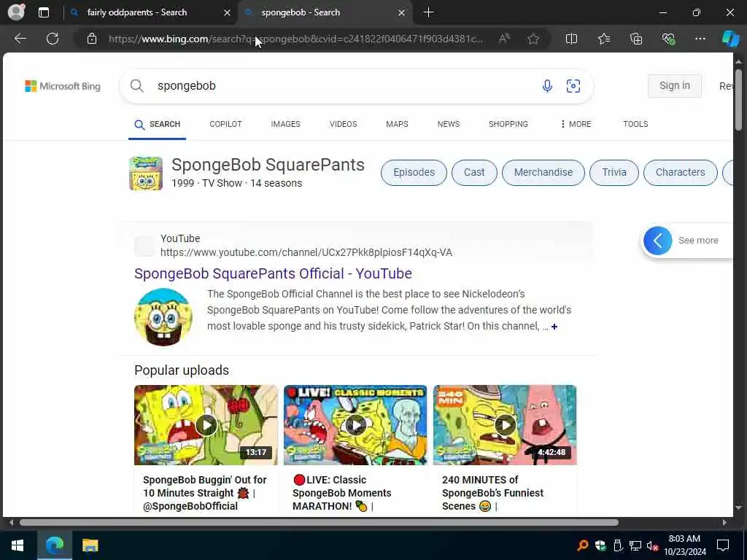Click the microphone voice search icon
Image resolution: width=747 pixels, height=560 pixels.
547,86
